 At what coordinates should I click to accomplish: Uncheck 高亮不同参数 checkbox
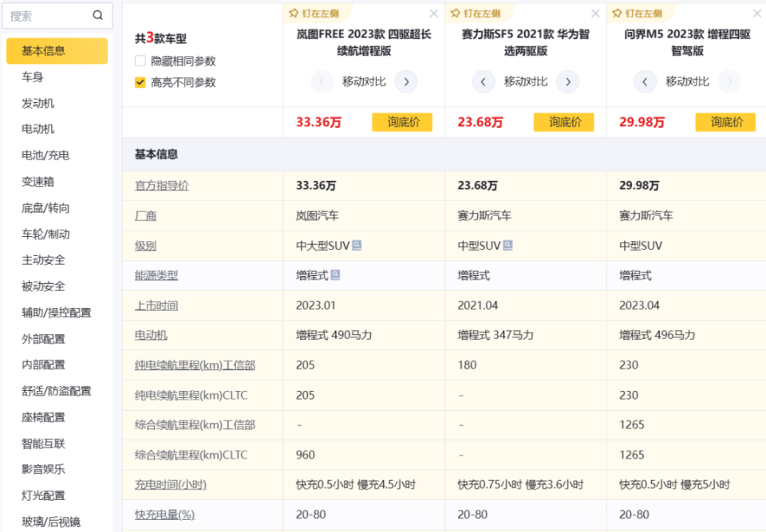[x=140, y=82]
